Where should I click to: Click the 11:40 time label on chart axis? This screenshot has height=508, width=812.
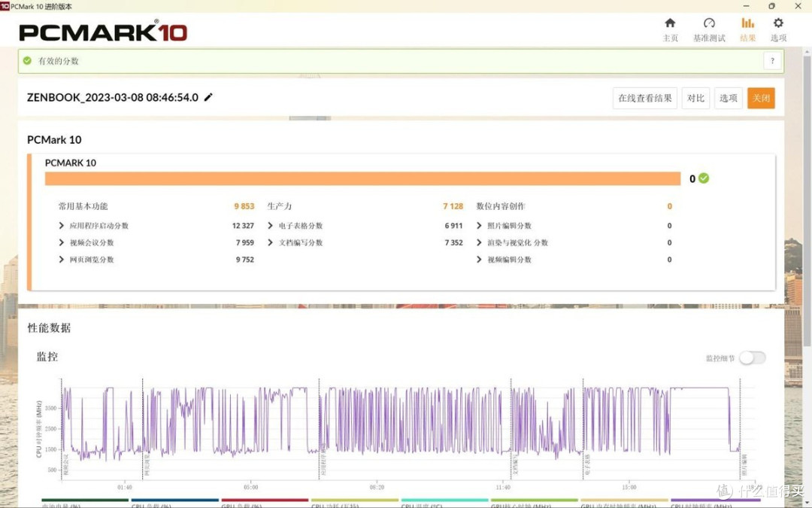(x=503, y=487)
